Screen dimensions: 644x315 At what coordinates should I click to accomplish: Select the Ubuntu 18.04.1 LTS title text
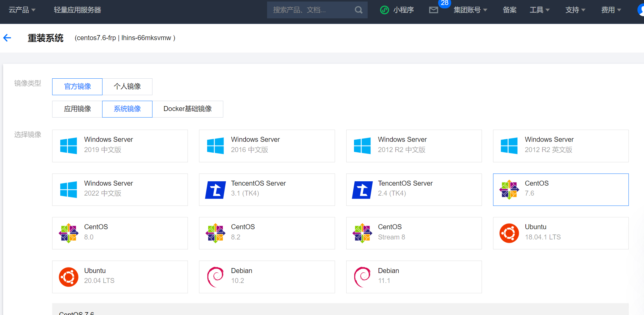point(536,227)
